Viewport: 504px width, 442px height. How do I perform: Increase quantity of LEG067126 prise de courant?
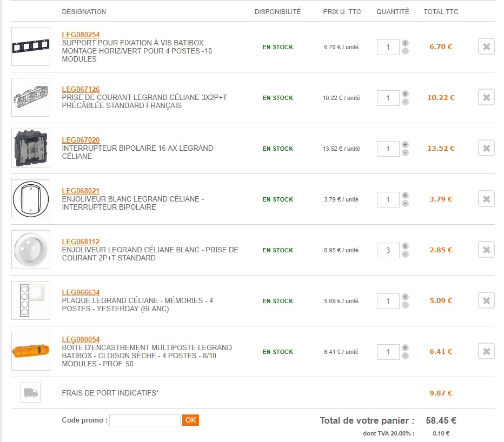point(406,94)
